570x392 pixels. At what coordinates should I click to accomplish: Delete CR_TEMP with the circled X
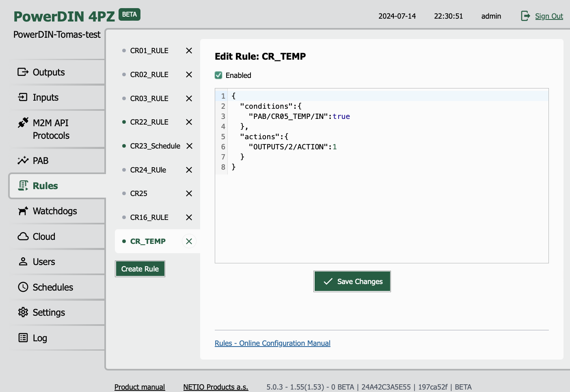pyautogui.click(x=189, y=241)
